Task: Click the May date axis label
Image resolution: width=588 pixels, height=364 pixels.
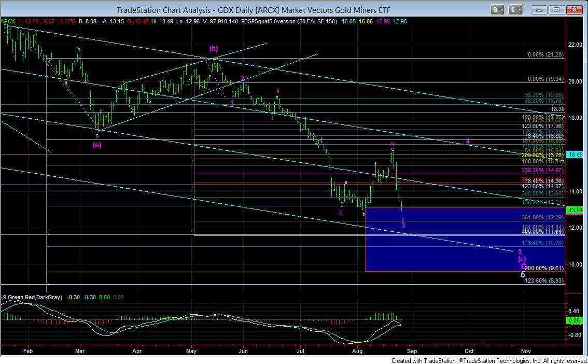Action: pos(192,351)
